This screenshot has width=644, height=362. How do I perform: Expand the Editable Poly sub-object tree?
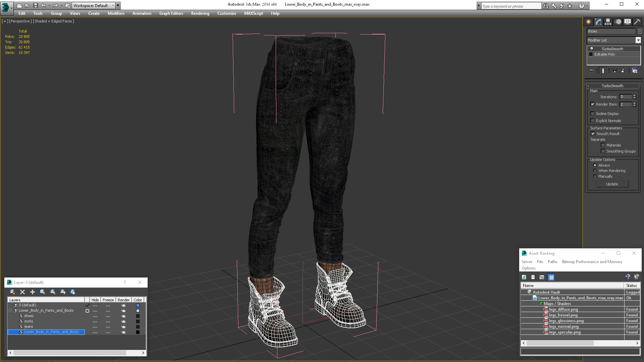591,54
